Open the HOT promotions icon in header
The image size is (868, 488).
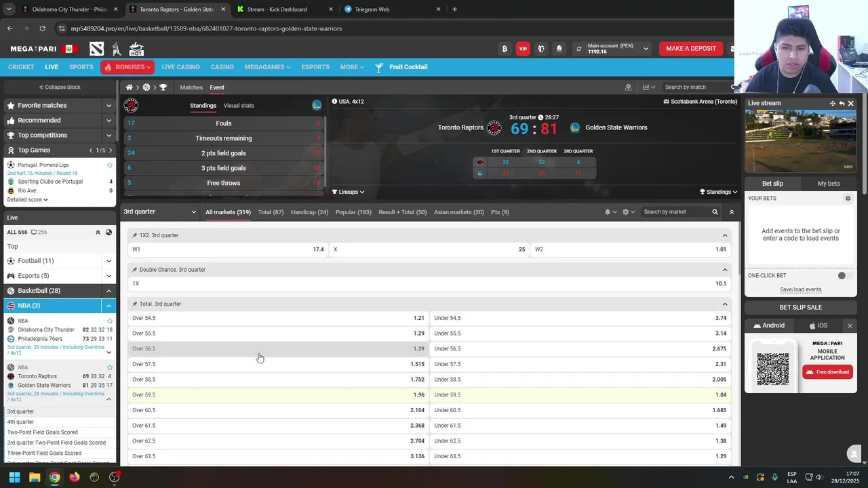coord(136,49)
